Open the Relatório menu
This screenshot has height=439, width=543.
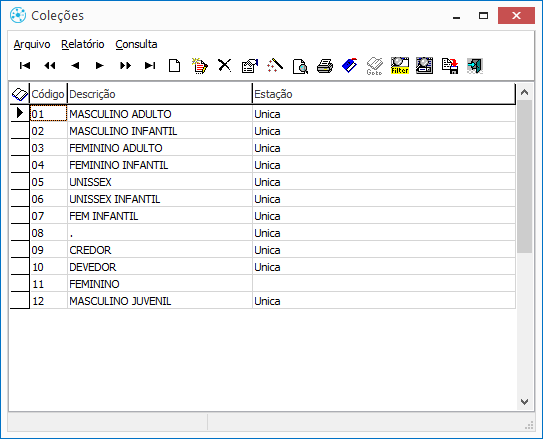83,44
